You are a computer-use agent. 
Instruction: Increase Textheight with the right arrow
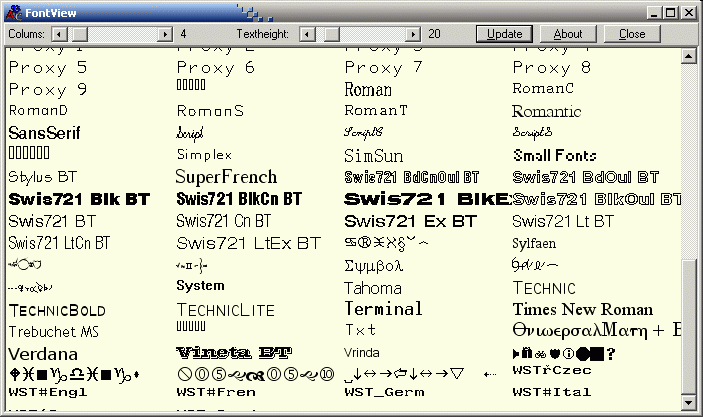pyautogui.click(x=413, y=34)
